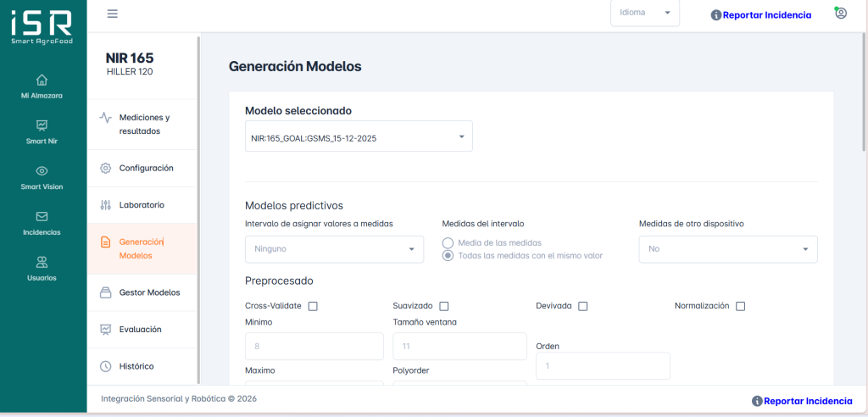Viewport: 868px width, 417px height.
Task: Toggle the Suavizado checkbox
Action: coord(444,306)
